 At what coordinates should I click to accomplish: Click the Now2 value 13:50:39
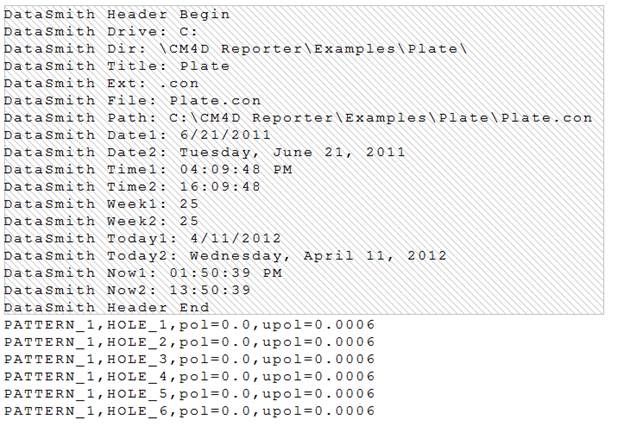[x=212, y=290]
